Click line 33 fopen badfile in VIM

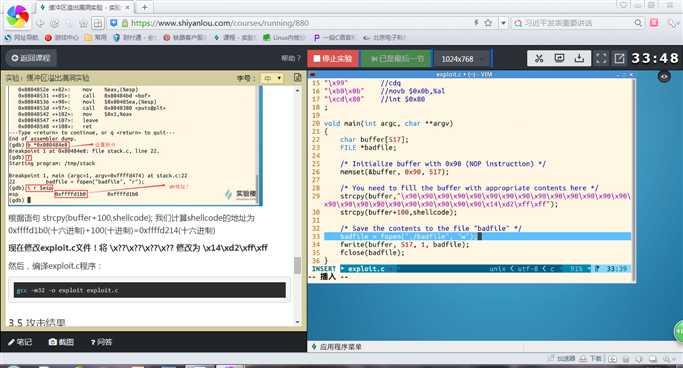coord(477,236)
